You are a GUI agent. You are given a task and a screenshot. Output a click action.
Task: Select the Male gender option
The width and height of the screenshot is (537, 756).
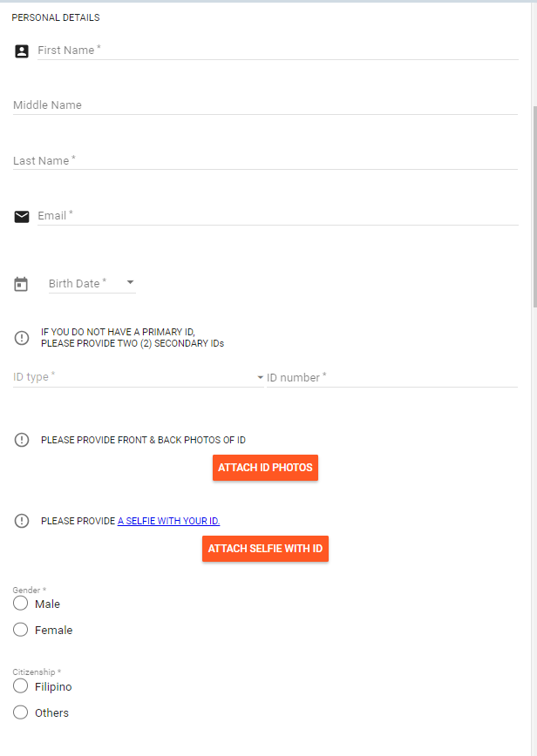(21, 604)
